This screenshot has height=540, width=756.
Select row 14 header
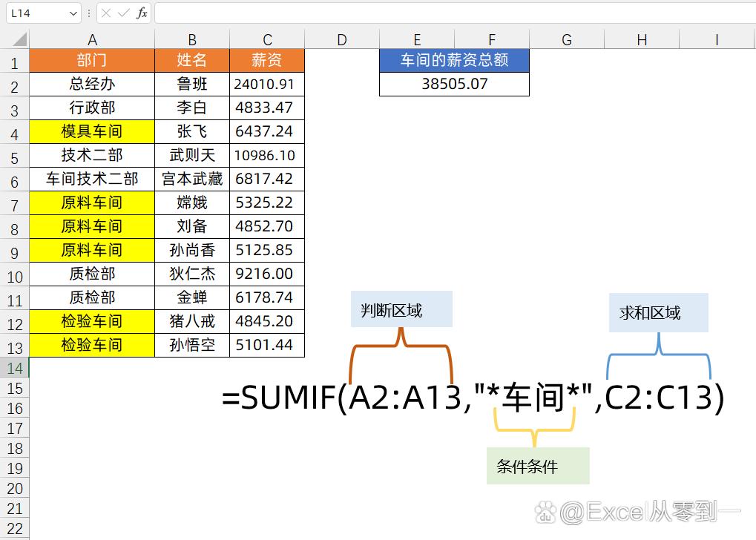(14, 368)
